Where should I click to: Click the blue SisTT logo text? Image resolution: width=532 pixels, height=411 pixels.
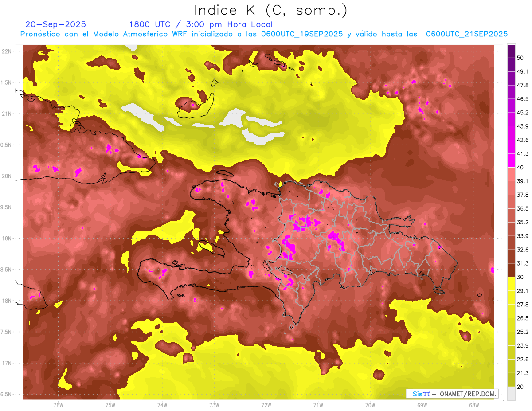(x=421, y=394)
